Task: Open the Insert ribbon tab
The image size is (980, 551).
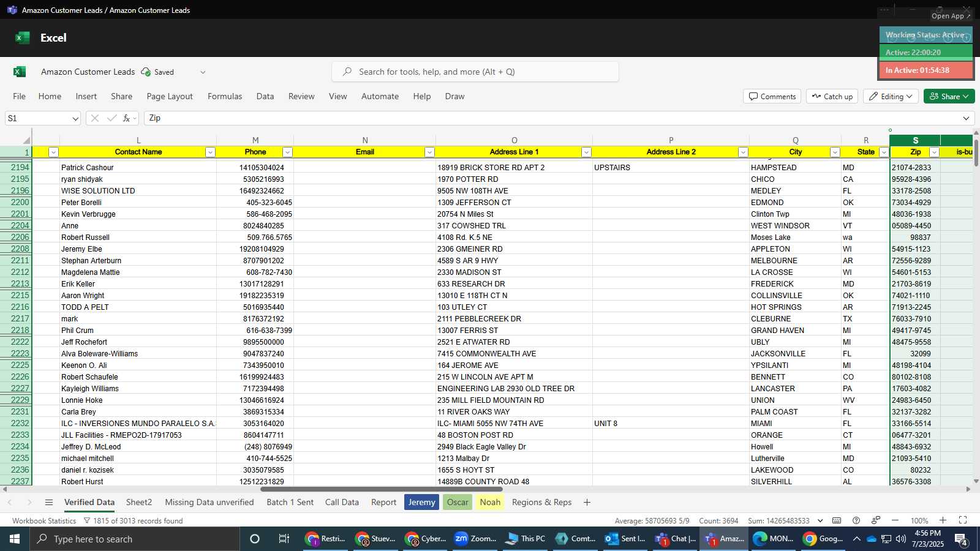Action: pos(86,96)
